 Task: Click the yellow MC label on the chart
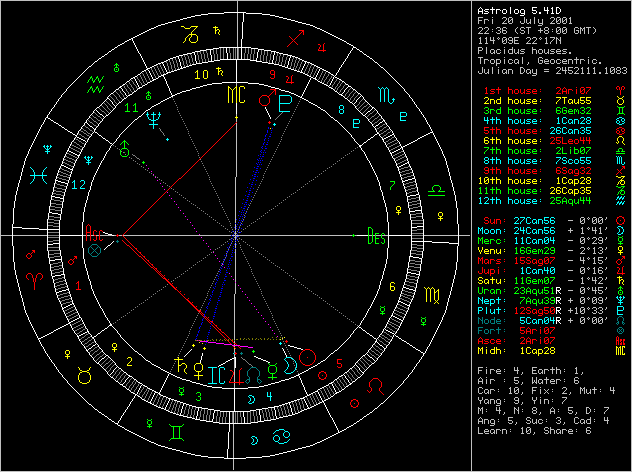point(237,95)
